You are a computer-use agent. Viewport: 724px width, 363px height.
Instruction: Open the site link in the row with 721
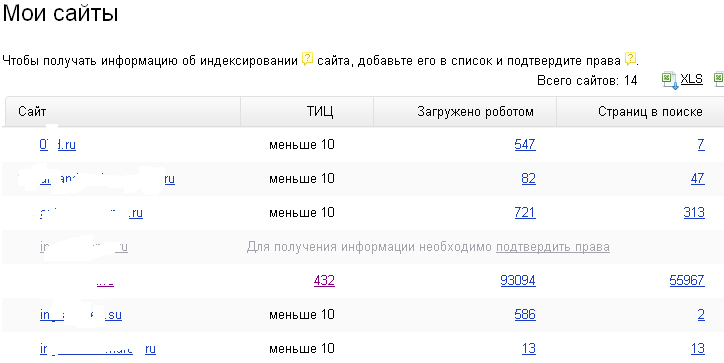pyautogui.click(x=91, y=213)
